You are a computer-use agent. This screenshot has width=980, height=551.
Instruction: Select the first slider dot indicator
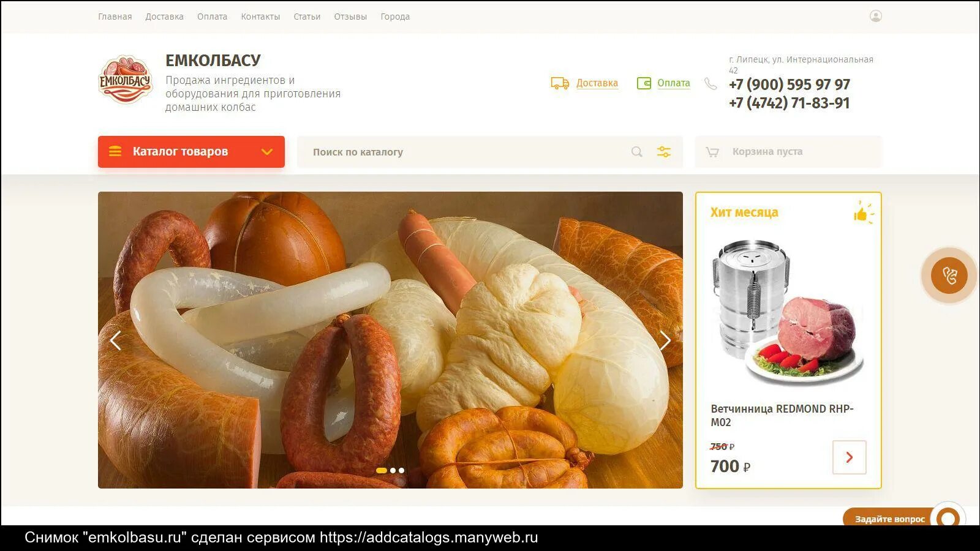click(382, 470)
